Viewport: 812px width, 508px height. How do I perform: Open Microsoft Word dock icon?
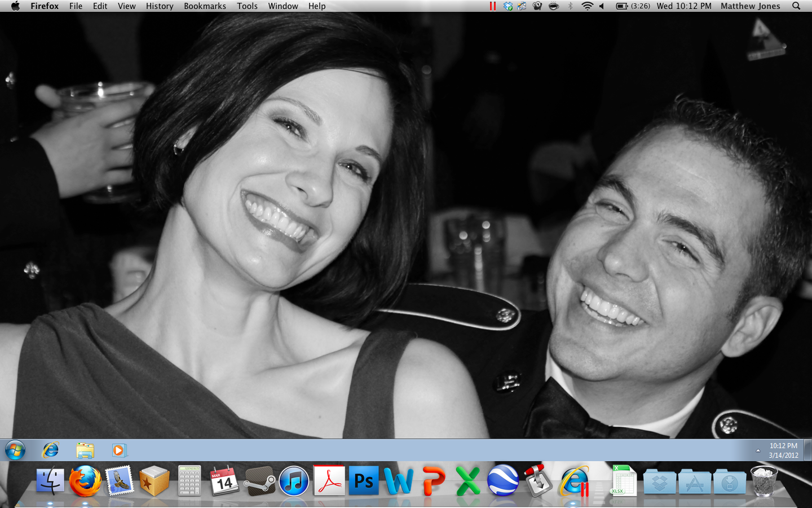pos(398,481)
